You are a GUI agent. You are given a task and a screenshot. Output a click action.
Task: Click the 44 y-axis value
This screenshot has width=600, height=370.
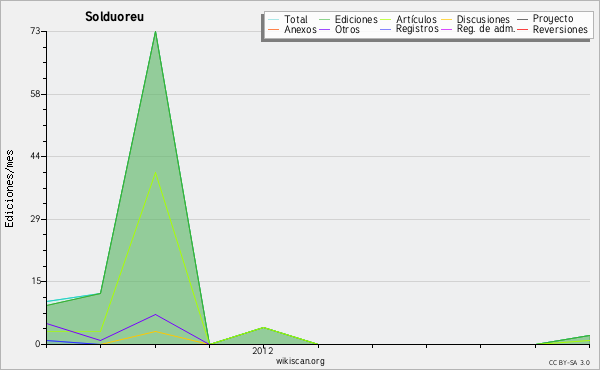click(36, 156)
